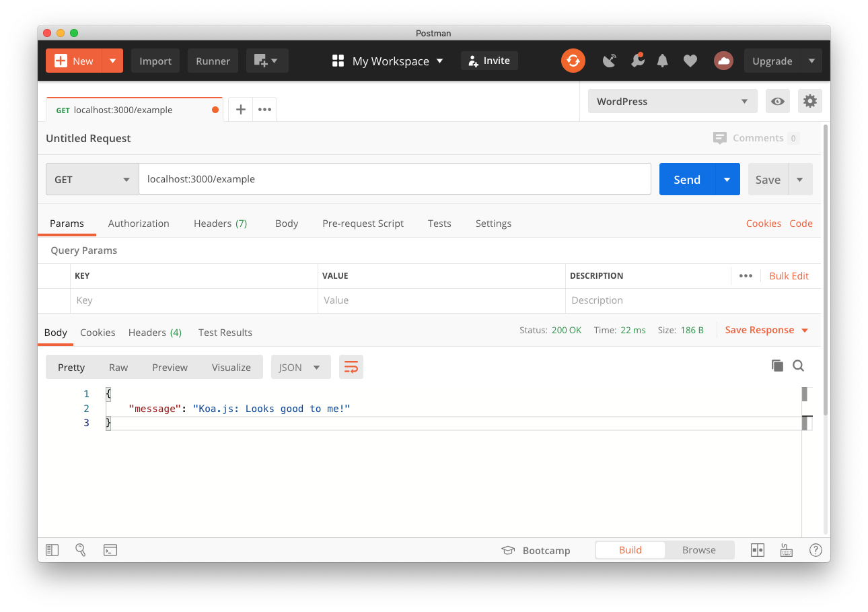868x612 pixels.
Task: Click the environment quick look eye icon
Action: 778,101
